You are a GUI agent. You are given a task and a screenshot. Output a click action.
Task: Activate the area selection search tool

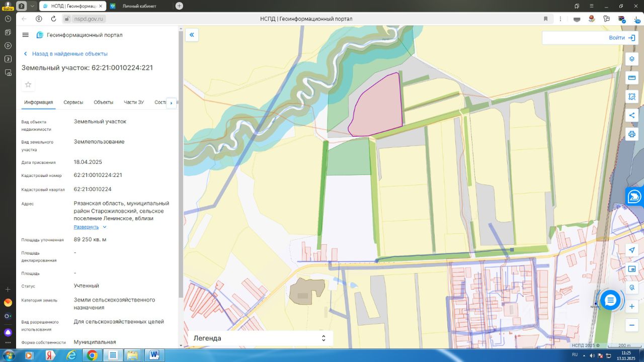click(x=632, y=97)
